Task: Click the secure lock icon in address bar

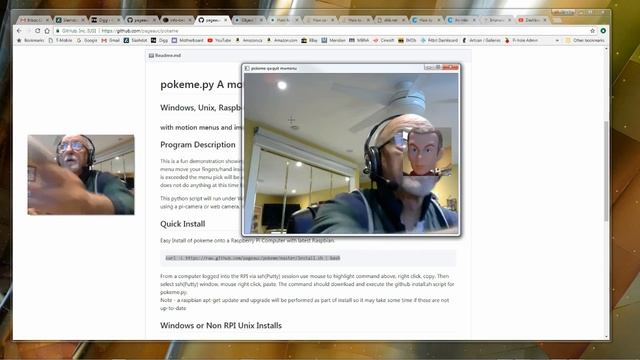Action: (x=58, y=31)
